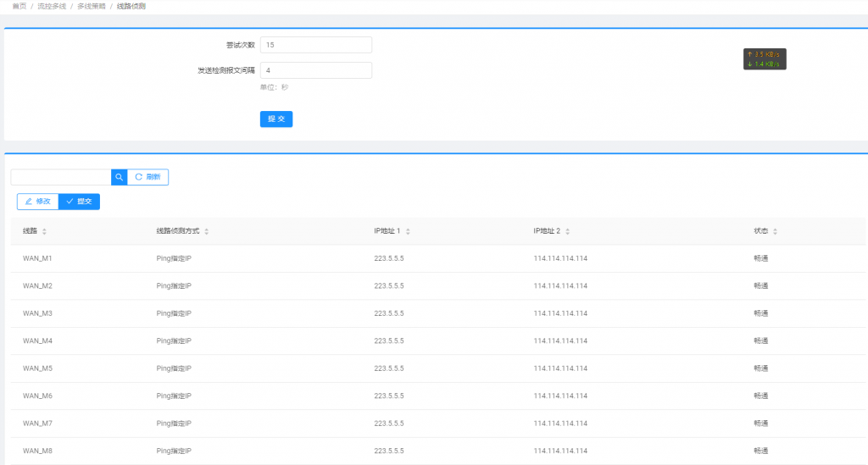Screen dimensions: 868x465
Task: Click the 线路 column header label
Action: click(30, 231)
